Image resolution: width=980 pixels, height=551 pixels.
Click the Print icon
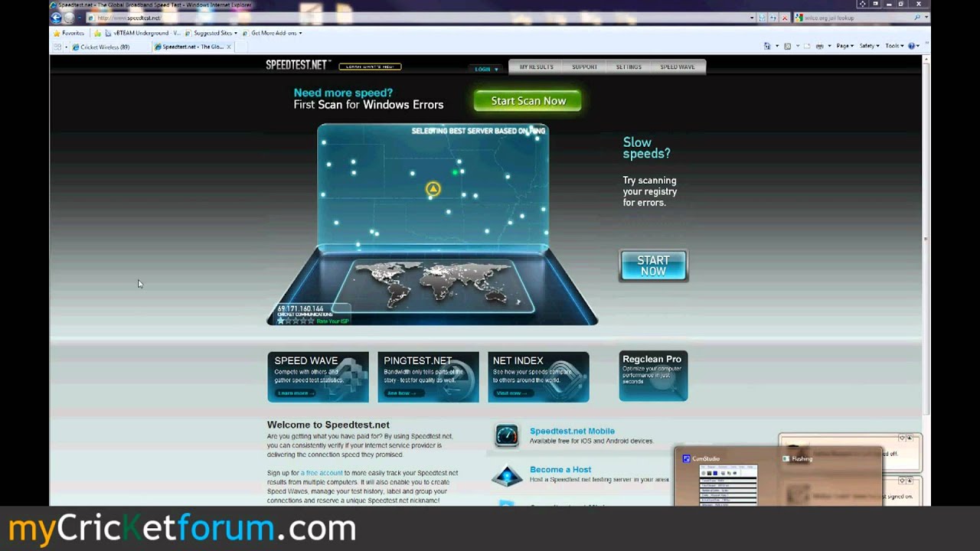click(x=820, y=46)
